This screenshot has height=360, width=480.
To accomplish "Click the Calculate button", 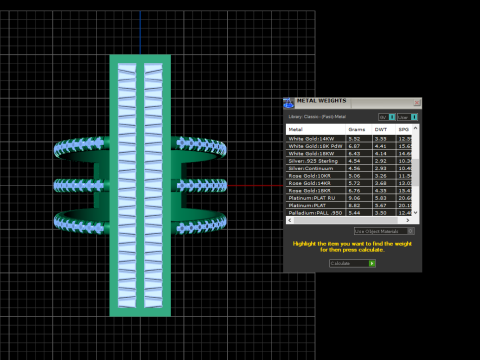I will tap(352, 263).
